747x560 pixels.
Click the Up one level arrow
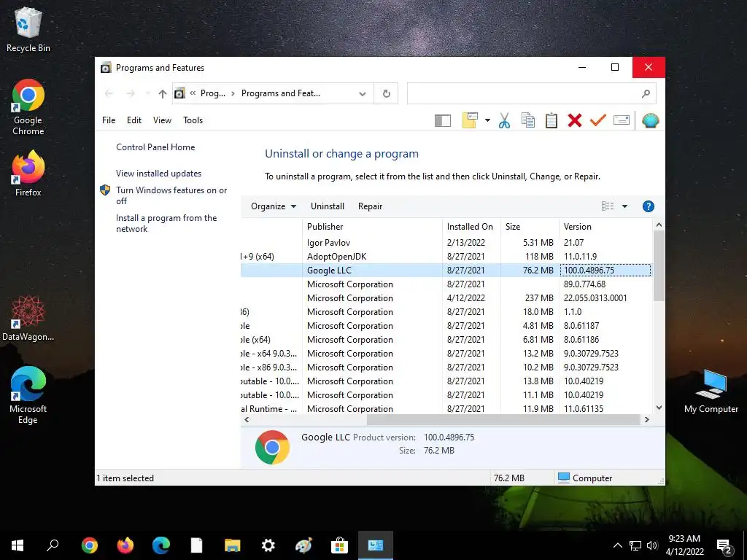(163, 94)
